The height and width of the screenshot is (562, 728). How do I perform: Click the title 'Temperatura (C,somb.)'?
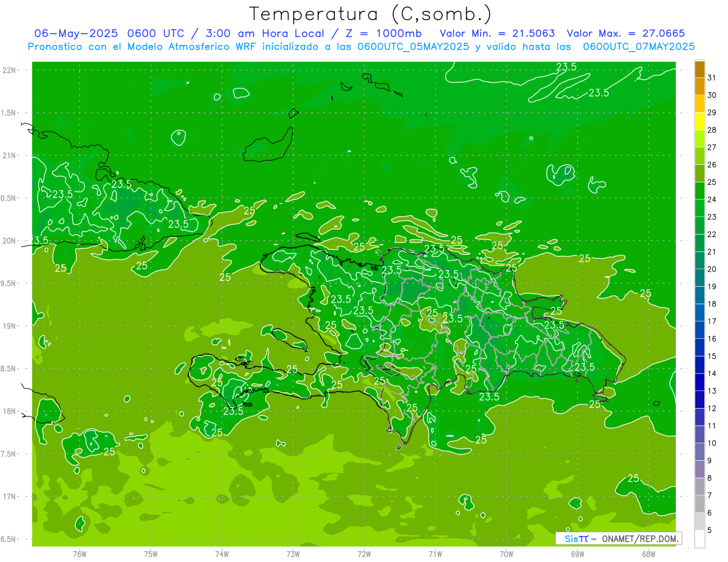click(371, 14)
